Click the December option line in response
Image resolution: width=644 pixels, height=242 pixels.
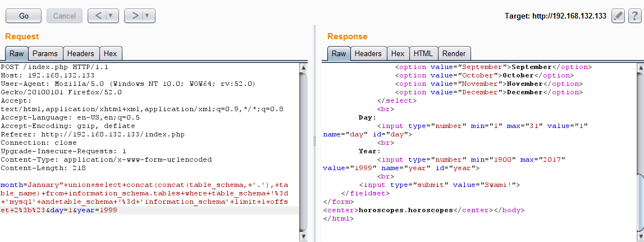click(x=488, y=93)
